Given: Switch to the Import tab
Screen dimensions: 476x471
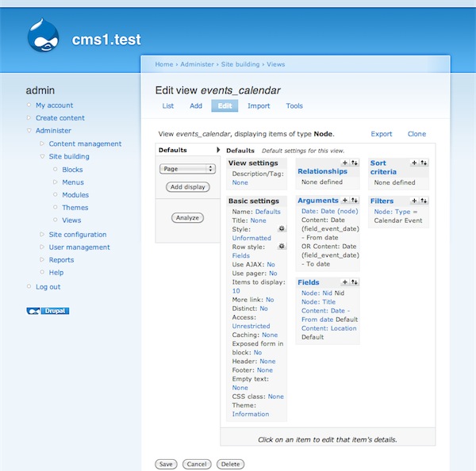Looking at the screenshot, I should click(259, 105).
